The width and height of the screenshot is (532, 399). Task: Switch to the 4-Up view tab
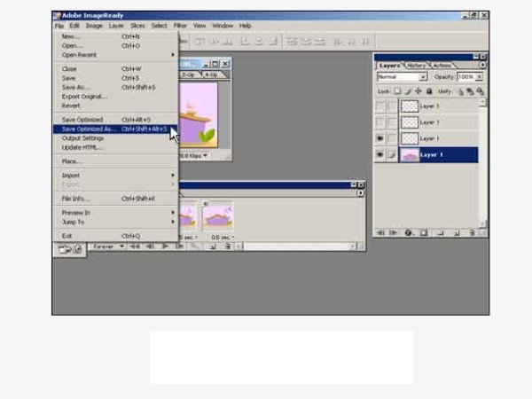click(x=211, y=74)
